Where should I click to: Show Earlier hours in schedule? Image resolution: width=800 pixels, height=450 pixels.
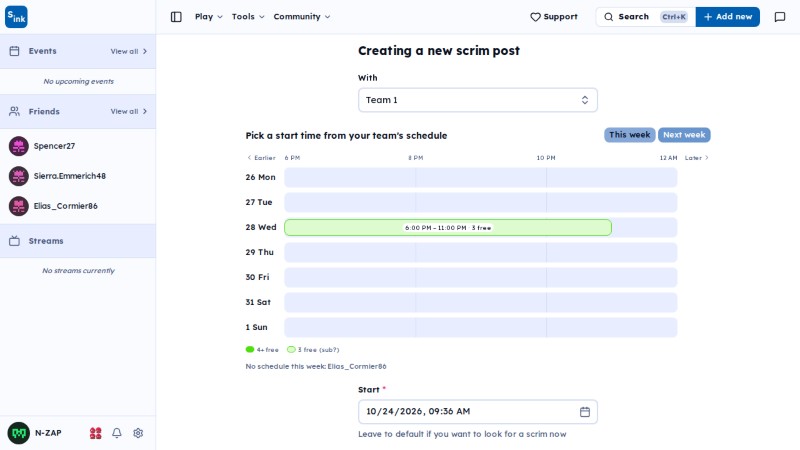261,158
